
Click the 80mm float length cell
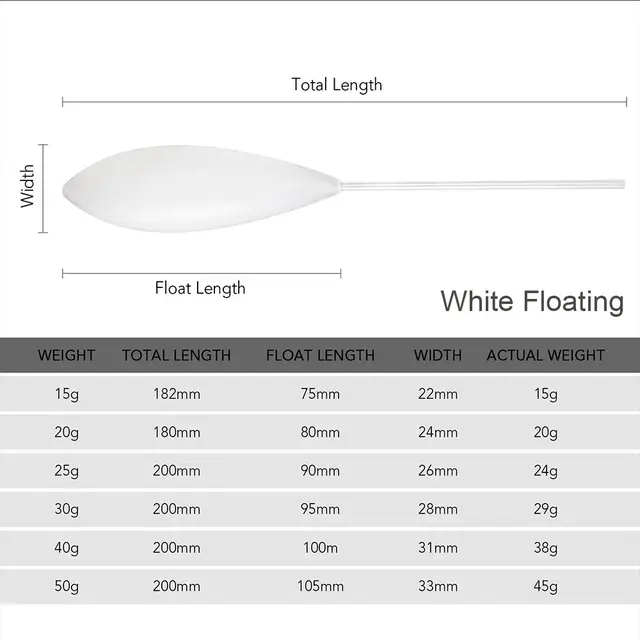320,433
